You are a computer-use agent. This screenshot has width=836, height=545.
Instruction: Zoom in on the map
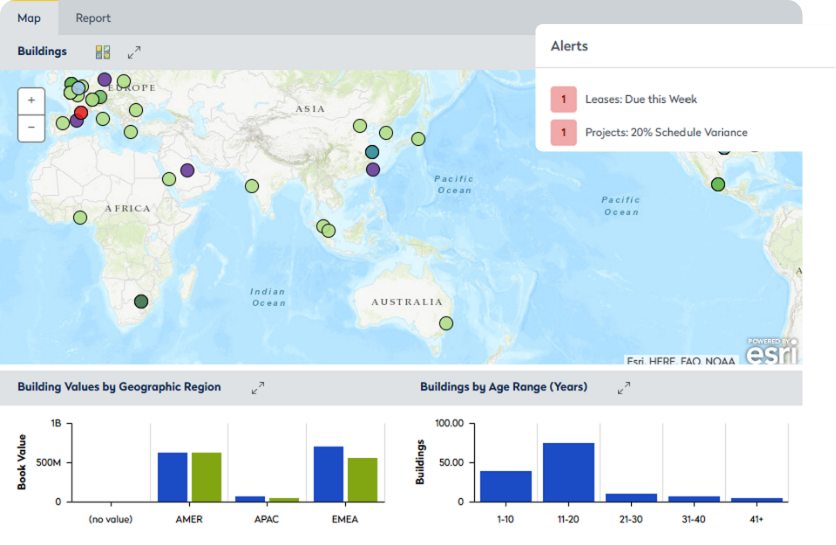coord(31,101)
